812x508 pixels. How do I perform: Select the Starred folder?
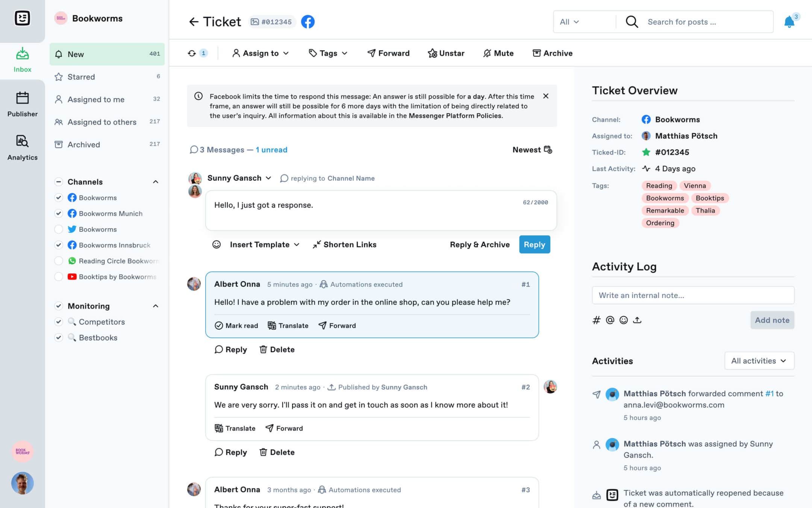coord(107,77)
